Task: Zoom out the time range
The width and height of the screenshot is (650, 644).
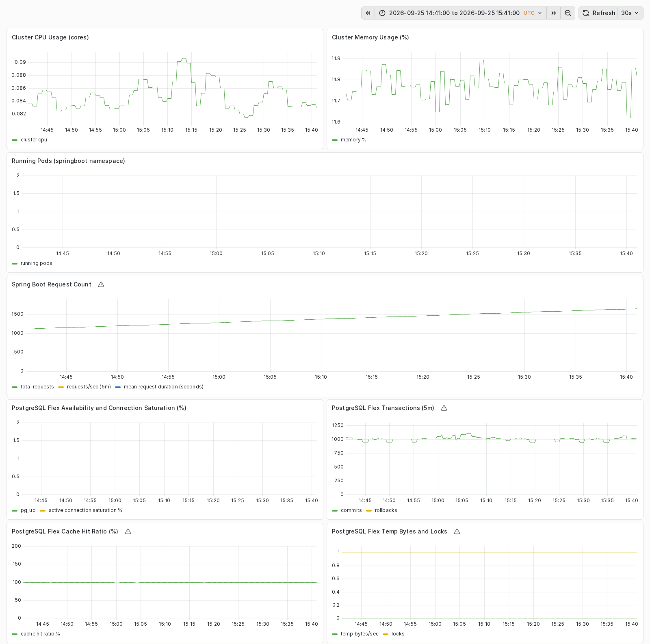Action: point(568,13)
